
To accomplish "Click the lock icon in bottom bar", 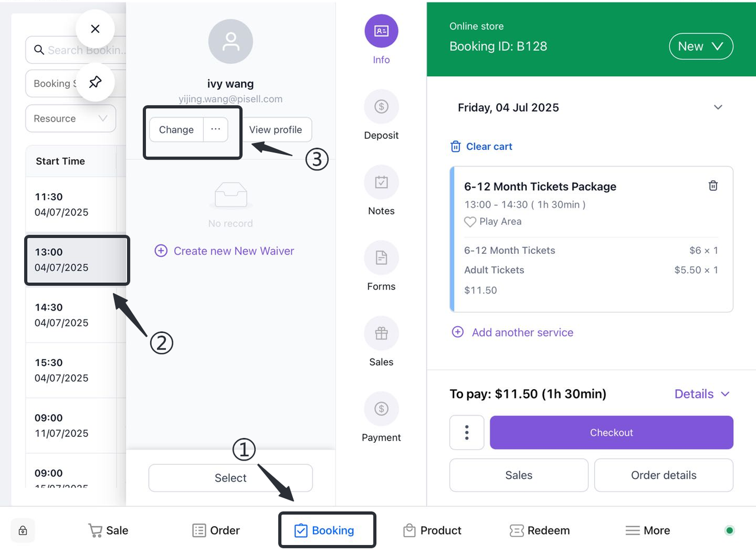I will [x=23, y=530].
